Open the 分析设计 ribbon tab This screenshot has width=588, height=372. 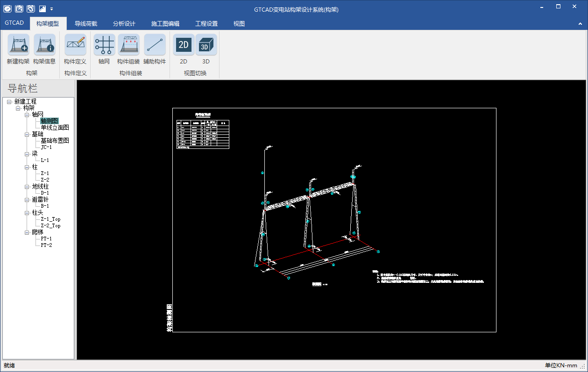[124, 24]
